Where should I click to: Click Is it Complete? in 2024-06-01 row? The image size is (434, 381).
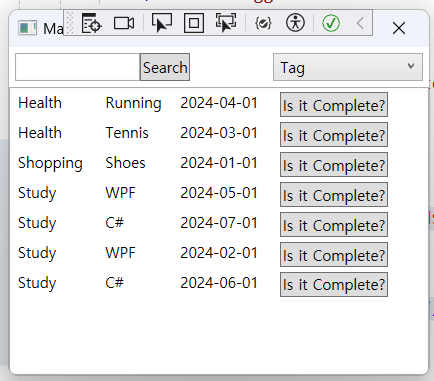click(x=334, y=285)
